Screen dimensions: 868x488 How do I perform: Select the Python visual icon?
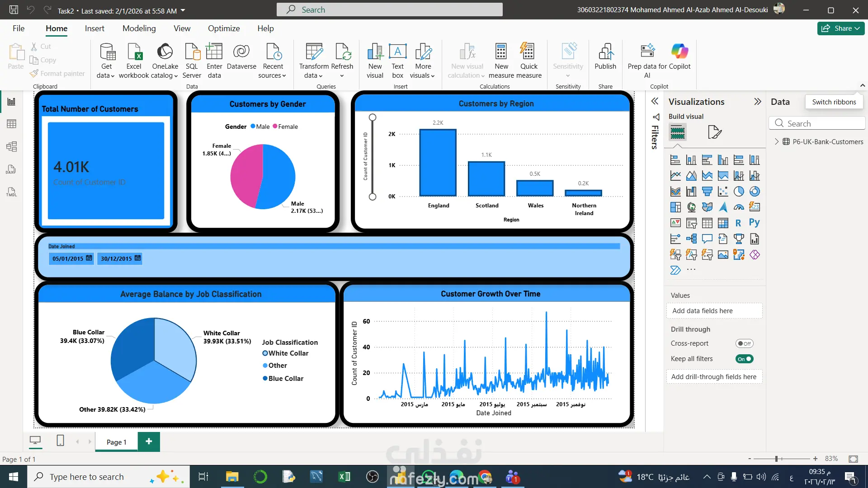pos(754,223)
